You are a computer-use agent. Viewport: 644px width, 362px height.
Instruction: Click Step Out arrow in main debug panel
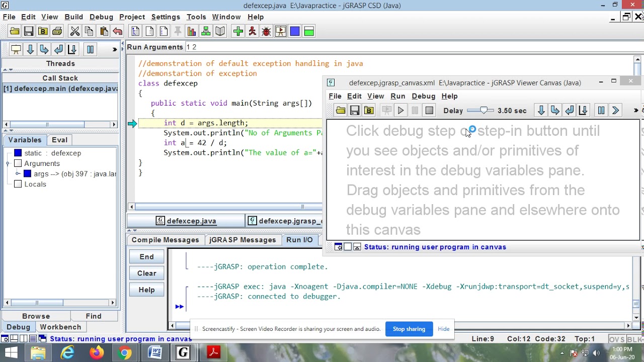point(58,49)
